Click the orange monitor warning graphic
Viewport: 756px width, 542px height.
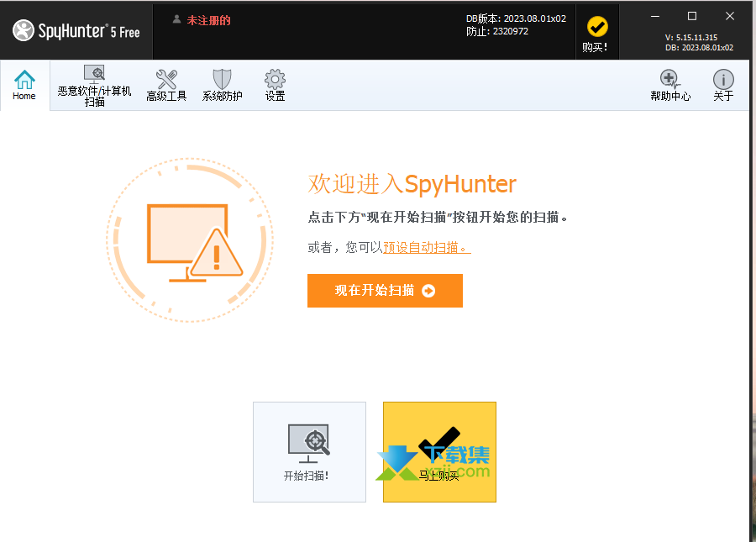tap(191, 239)
